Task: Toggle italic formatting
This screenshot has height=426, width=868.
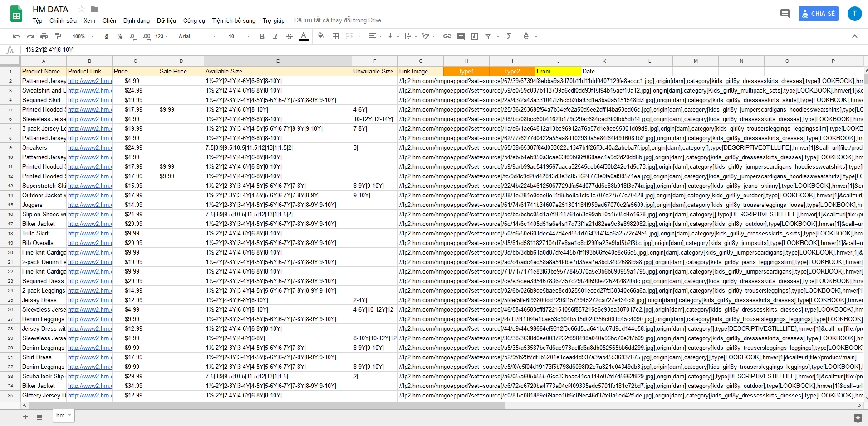Action: click(x=275, y=36)
